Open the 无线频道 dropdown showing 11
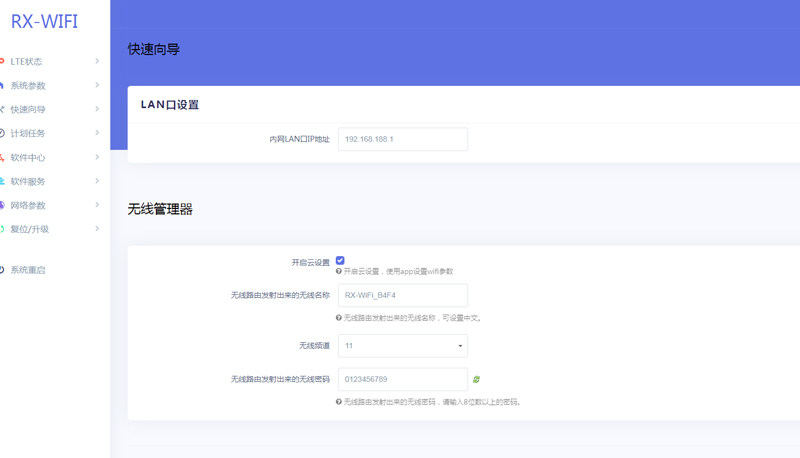 coord(403,346)
